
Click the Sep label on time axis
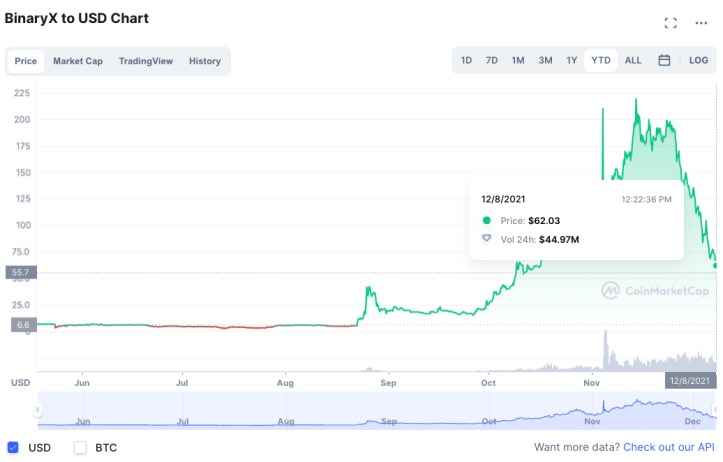[388, 383]
